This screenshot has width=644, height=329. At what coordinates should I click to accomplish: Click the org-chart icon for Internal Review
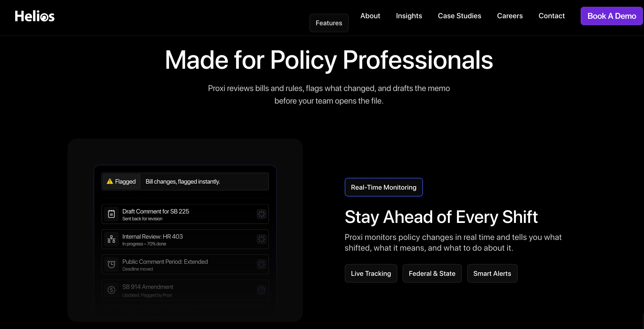(x=111, y=239)
